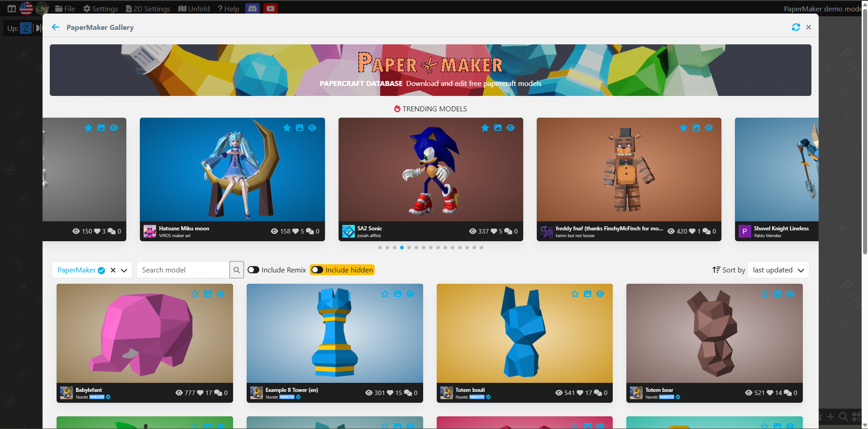Close the PaperMaker Gallery dialog

[809, 27]
